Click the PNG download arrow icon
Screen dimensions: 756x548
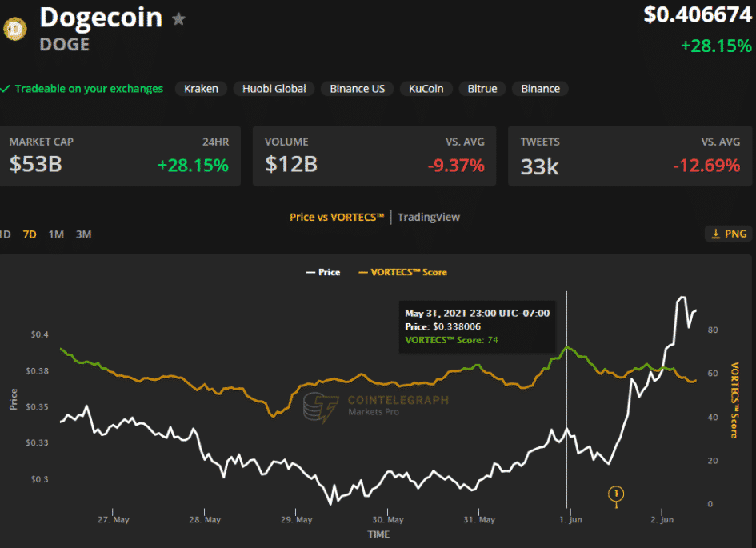pyautogui.click(x=715, y=234)
